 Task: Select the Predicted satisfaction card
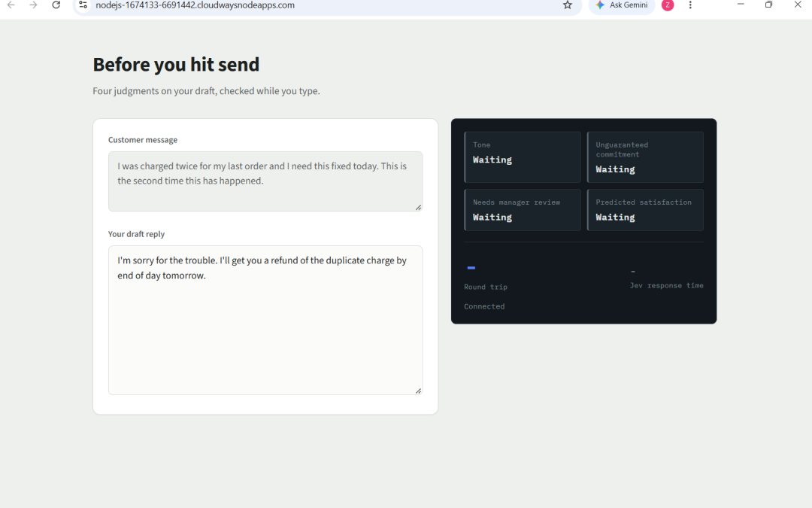click(645, 210)
